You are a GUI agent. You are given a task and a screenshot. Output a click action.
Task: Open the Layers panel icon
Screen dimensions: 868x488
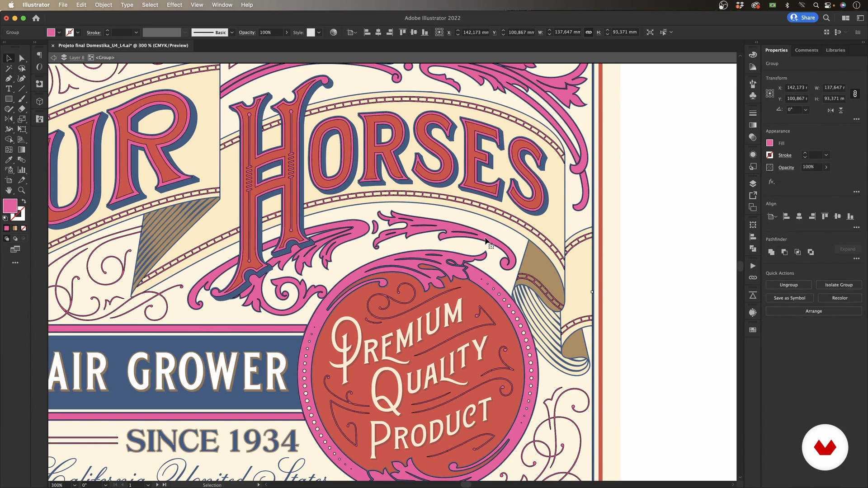[753, 183]
